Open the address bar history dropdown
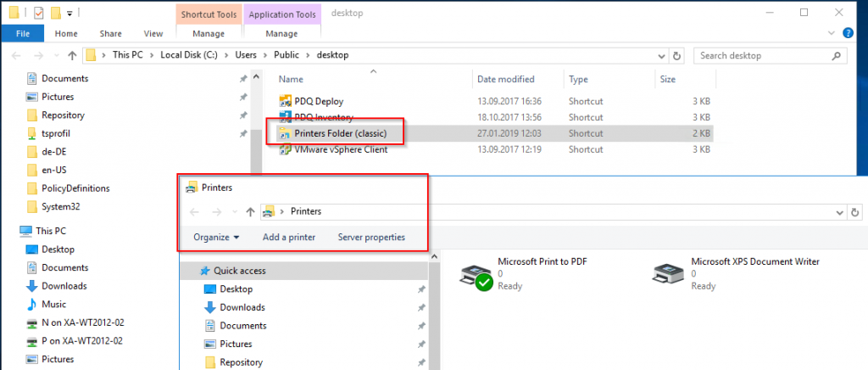 (661, 55)
